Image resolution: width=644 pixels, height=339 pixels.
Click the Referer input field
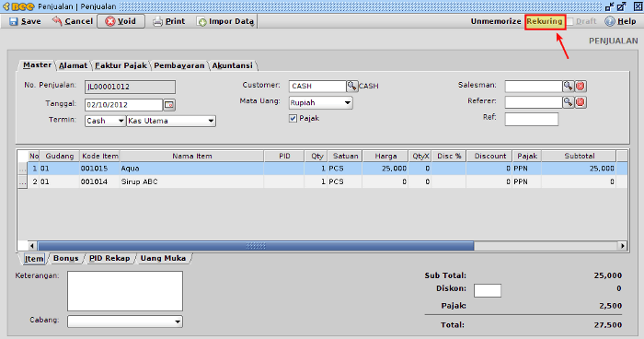(x=533, y=102)
